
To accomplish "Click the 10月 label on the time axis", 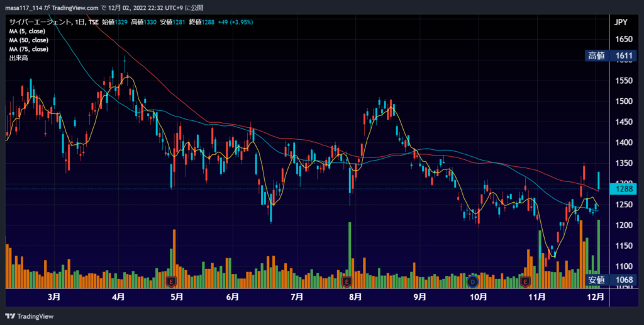I will [x=478, y=297].
